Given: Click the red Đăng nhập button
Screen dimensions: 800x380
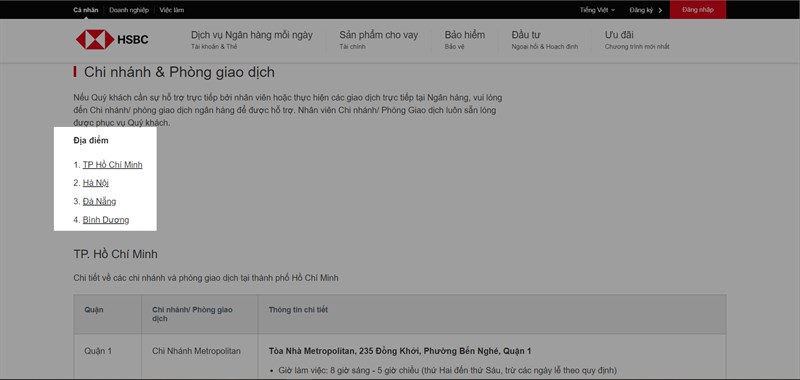Looking at the screenshot, I should coord(697,10).
